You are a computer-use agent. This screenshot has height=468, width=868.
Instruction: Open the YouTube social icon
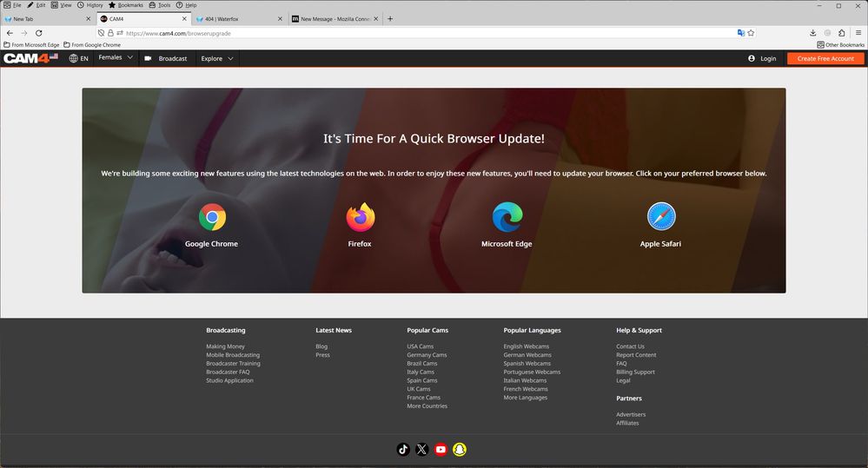pos(441,449)
